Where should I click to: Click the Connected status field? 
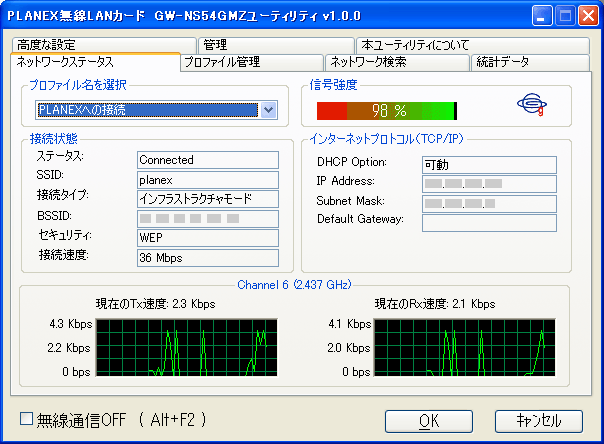point(208,160)
